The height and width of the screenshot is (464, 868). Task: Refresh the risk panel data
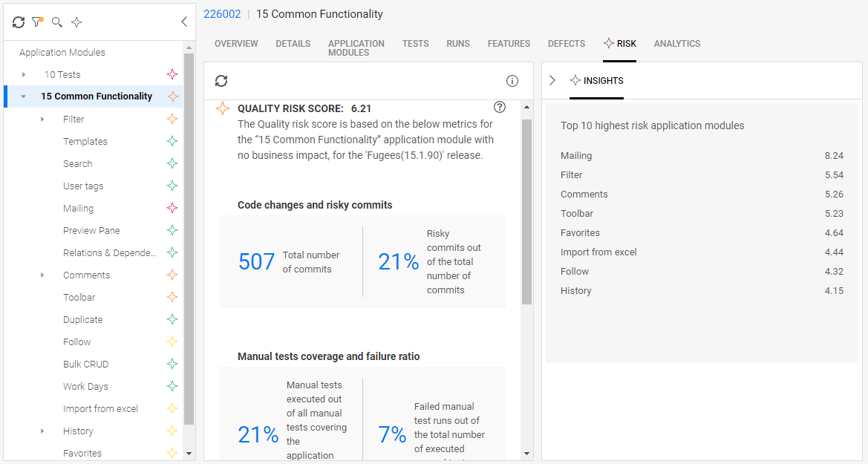[221, 81]
